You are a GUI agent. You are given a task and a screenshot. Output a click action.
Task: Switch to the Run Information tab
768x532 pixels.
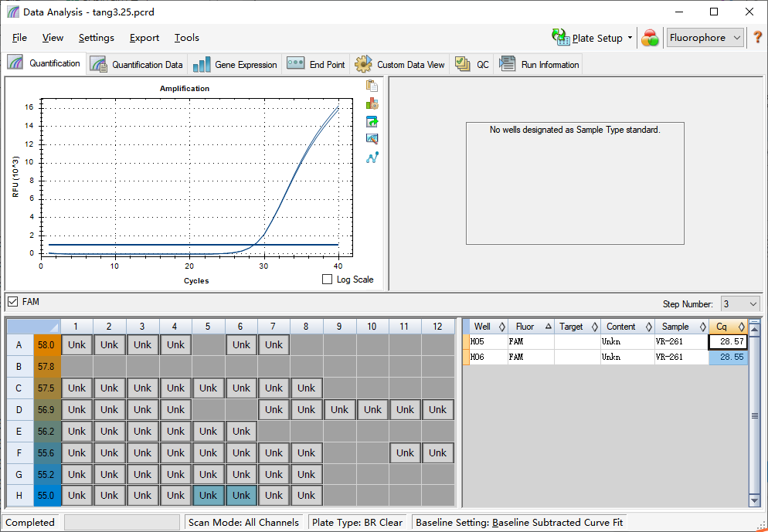click(x=539, y=65)
